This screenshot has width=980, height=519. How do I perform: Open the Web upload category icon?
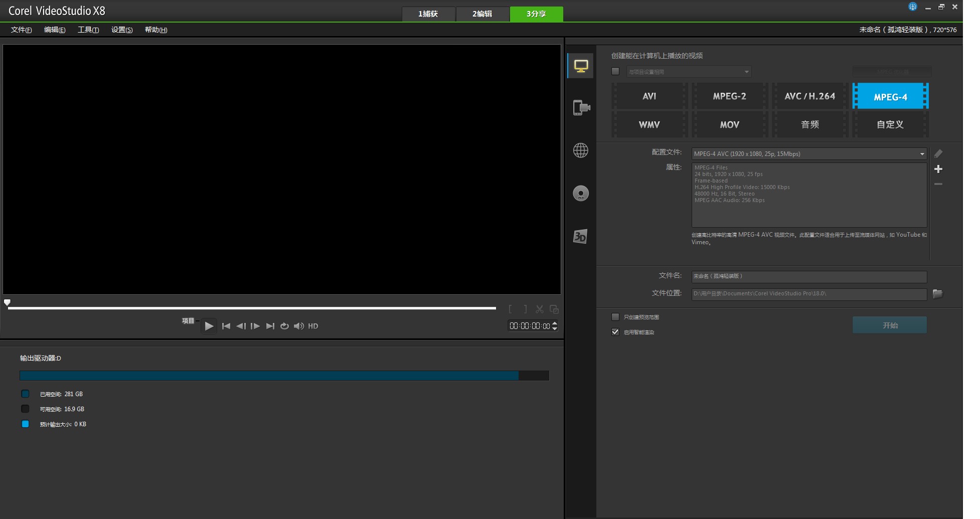pos(581,150)
